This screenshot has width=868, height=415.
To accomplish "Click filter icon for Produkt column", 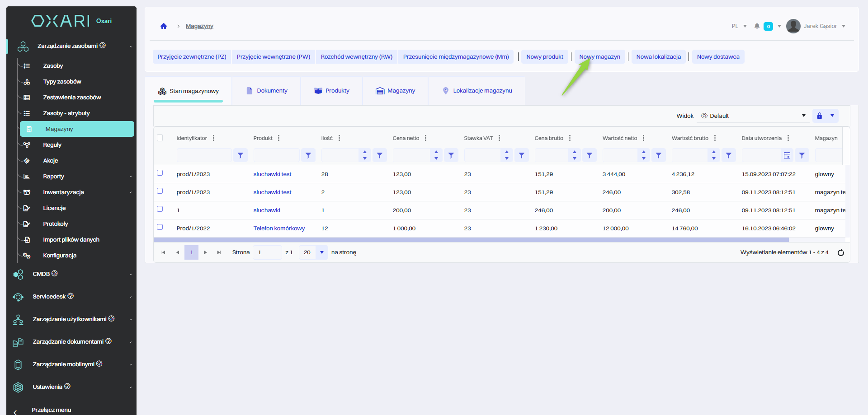I will pos(308,155).
